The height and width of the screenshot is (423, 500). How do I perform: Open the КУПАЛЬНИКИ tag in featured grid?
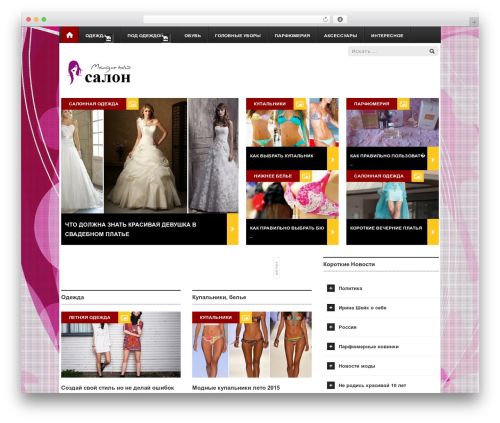pos(270,104)
